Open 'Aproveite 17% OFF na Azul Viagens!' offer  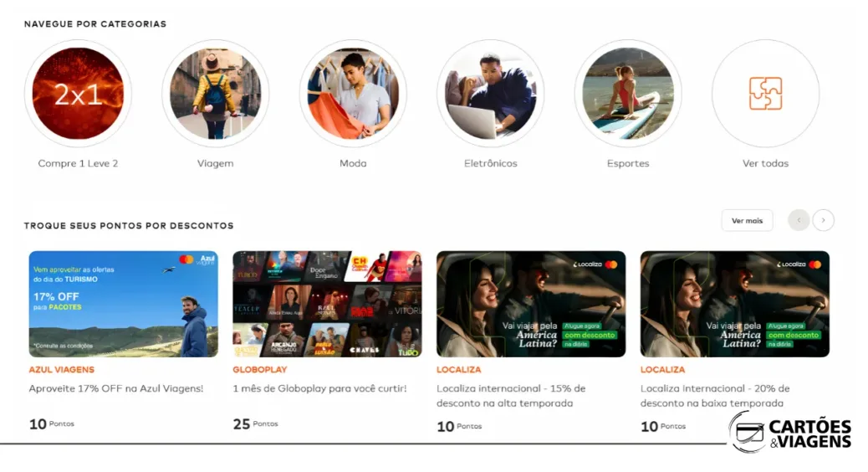pyautogui.click(x=116, y=388)
